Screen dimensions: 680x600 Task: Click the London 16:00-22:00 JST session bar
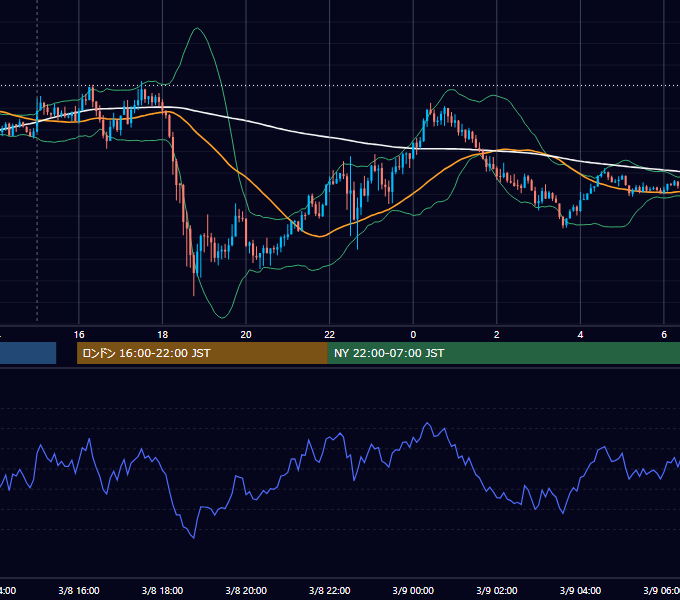pos(202,353)
